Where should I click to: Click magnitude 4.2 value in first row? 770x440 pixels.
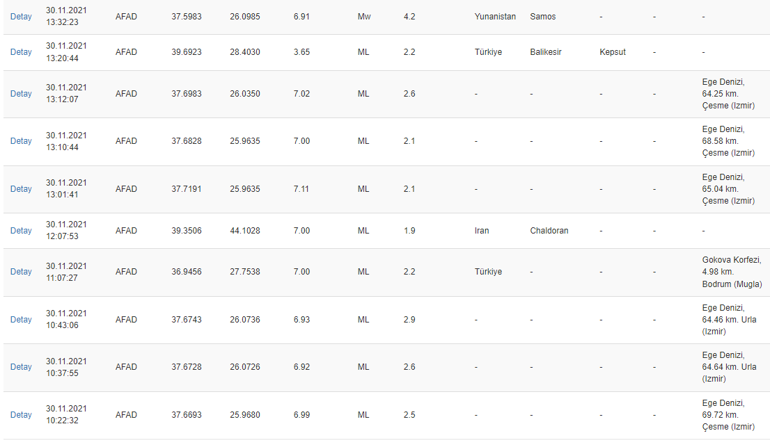tap(409, 16)
